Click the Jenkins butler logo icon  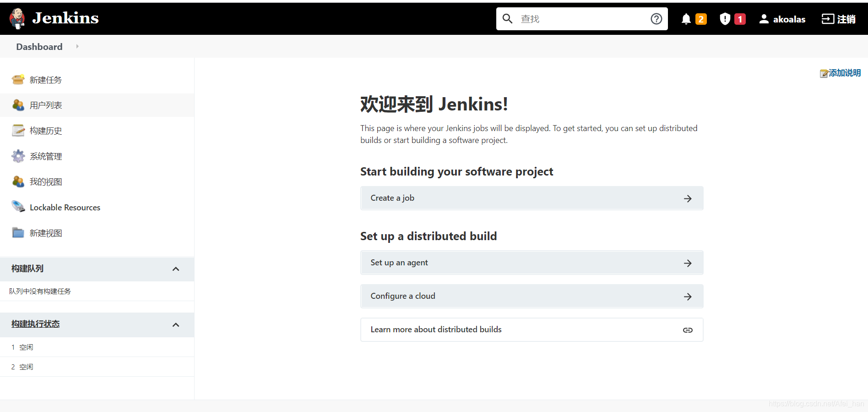(17, 19)
